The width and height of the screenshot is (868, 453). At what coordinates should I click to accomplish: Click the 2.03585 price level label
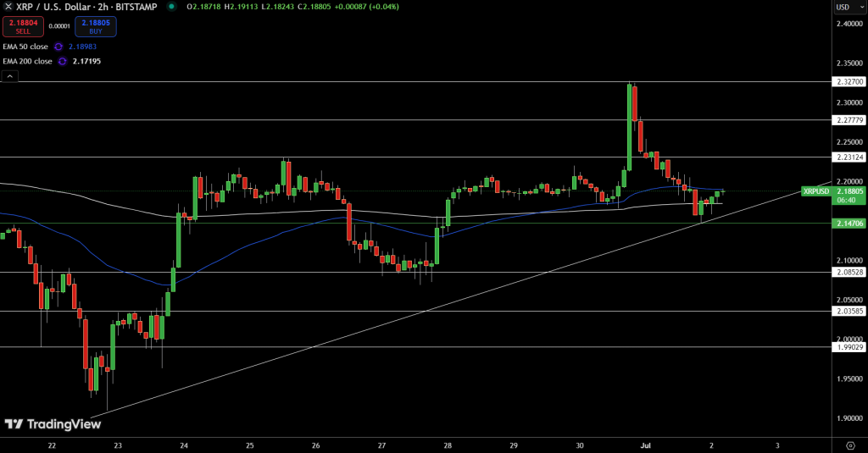point(849,312)
